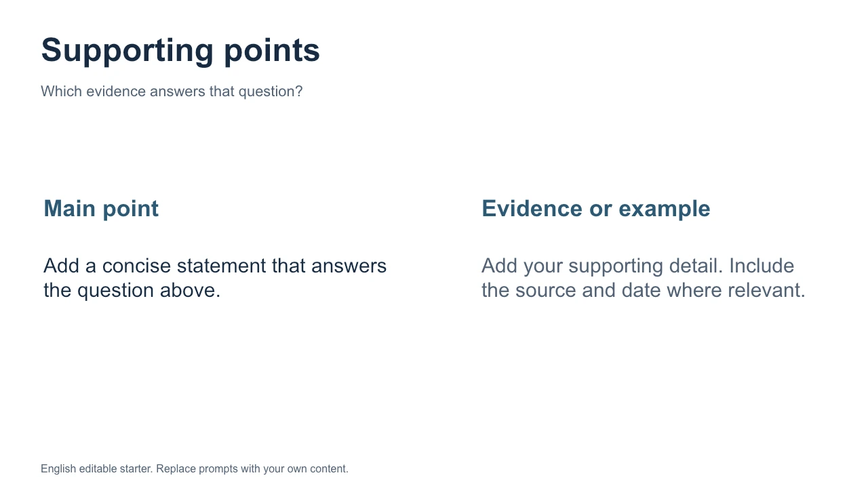Click the 'Add your supporting detail' placeholder text
The height and width of the screenshot is (488, 868).
pyautogui.click(x=644, y=278)
